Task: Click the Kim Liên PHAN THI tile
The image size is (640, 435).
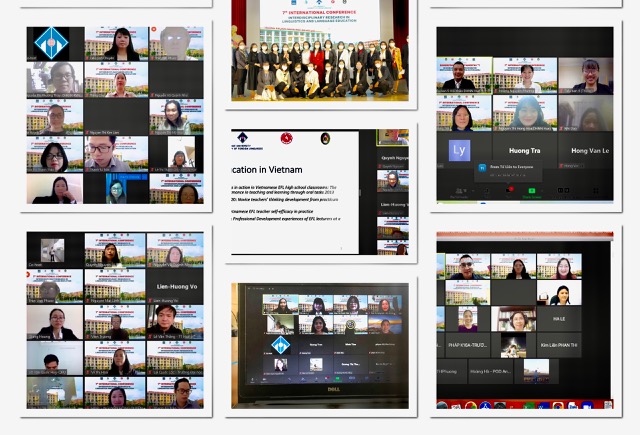Action: (x=560, y=344)
